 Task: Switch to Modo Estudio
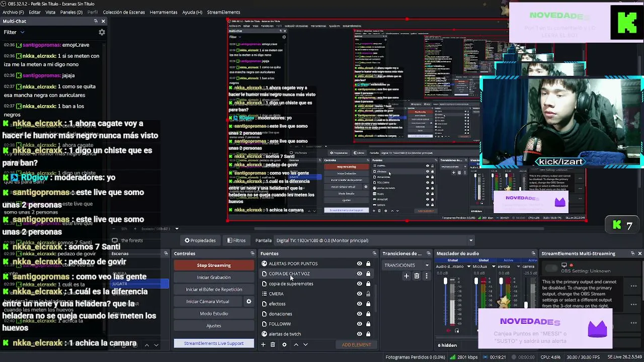point(214,314)
